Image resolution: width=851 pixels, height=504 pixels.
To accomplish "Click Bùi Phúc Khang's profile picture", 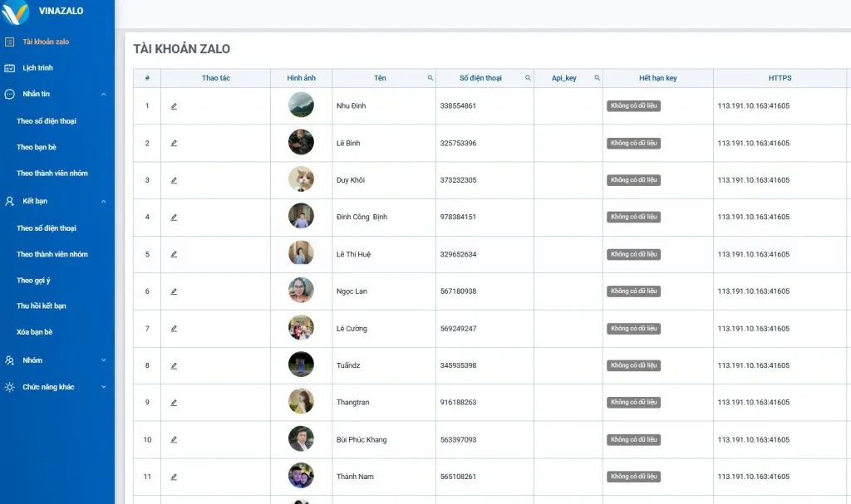I will tap(301, 439).
